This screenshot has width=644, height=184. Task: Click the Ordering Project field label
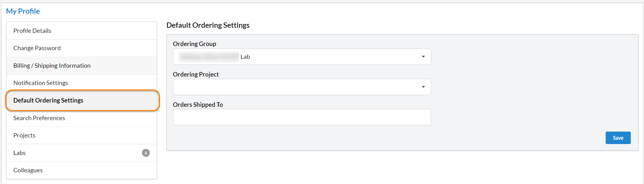[x=196, y=74]
